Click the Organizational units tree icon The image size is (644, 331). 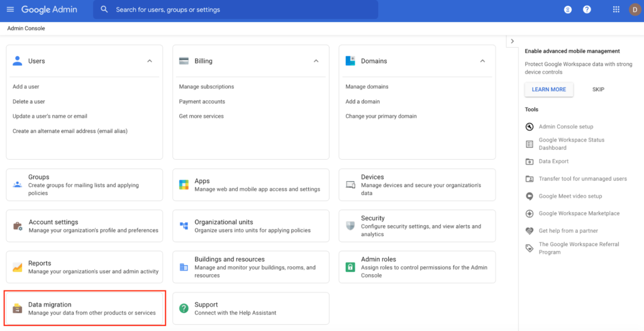(x=184, y=226)
